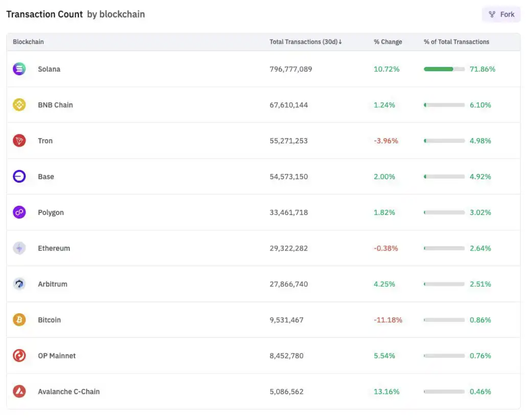
Task: Click the Bitcoin logo icon
Action: [19, 320]
